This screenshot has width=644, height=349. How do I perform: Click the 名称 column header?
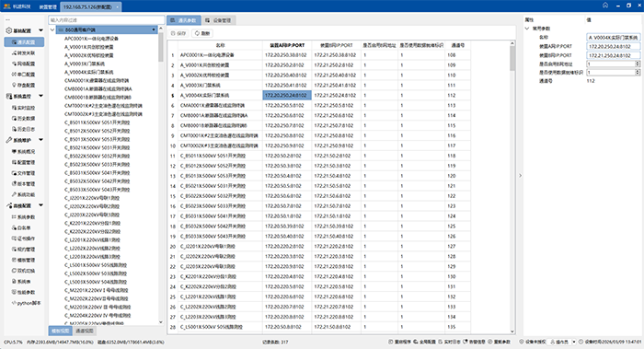(220, 45)
